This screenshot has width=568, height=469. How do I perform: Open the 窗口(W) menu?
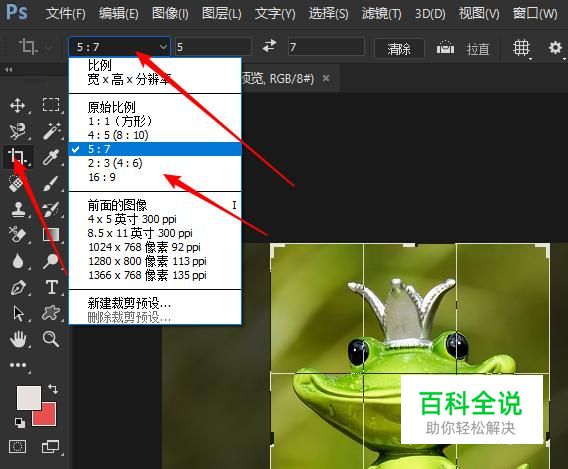(535, 14)
